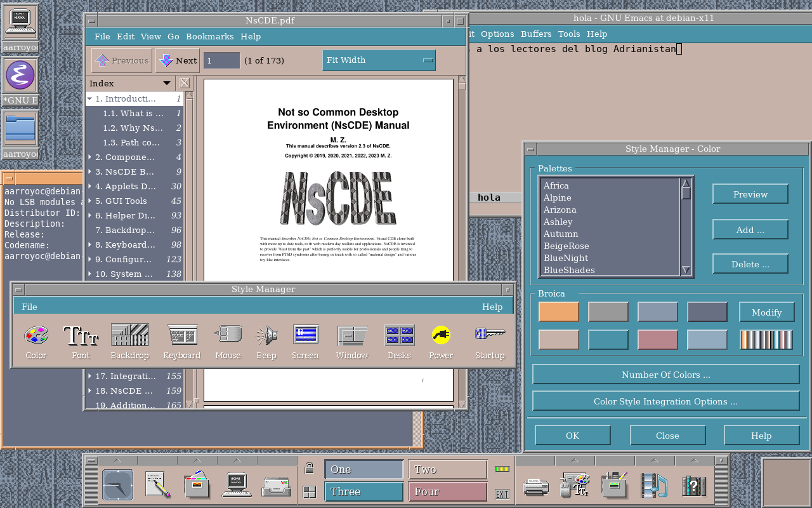
Task: Switch to workspace Two
Action: (x=447, y=470)
